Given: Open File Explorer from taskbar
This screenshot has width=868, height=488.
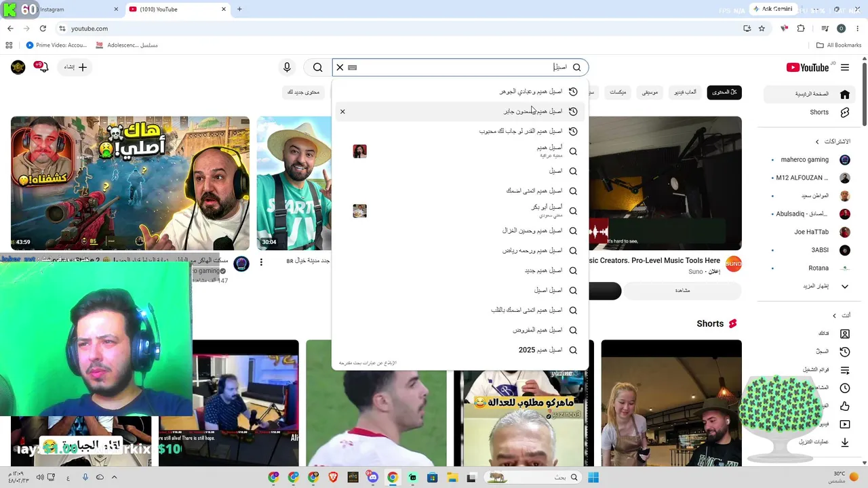Looking at the screenshot, I should (452, 477).
